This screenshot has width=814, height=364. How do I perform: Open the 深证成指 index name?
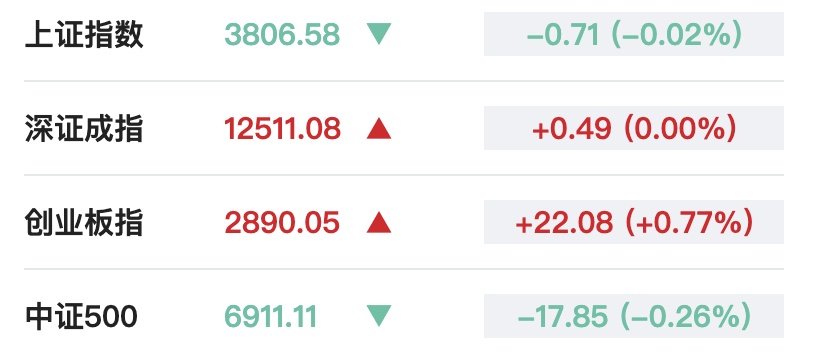coord(84,129)
